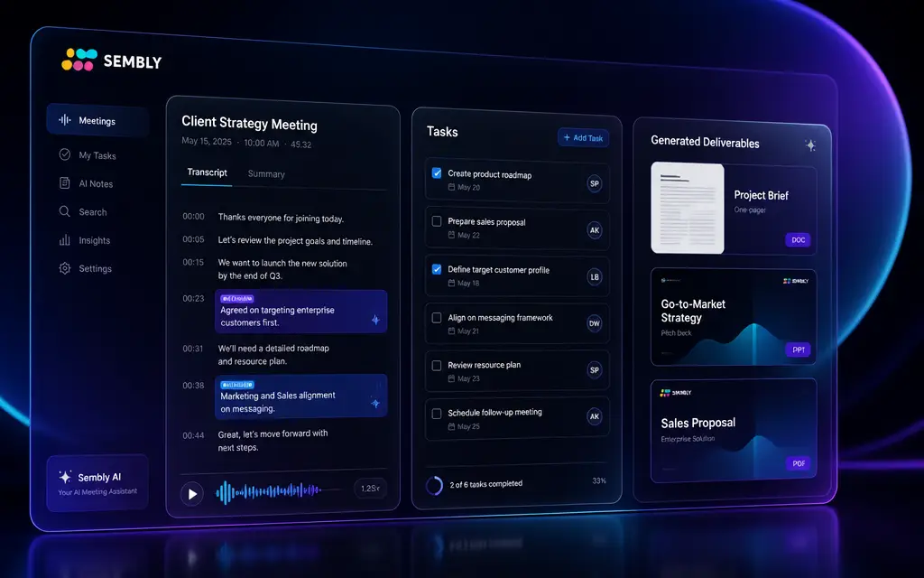Viewport: 924px width, 578px height.
Task: Click the Insights bar chart icon
Action: [65, 239]
